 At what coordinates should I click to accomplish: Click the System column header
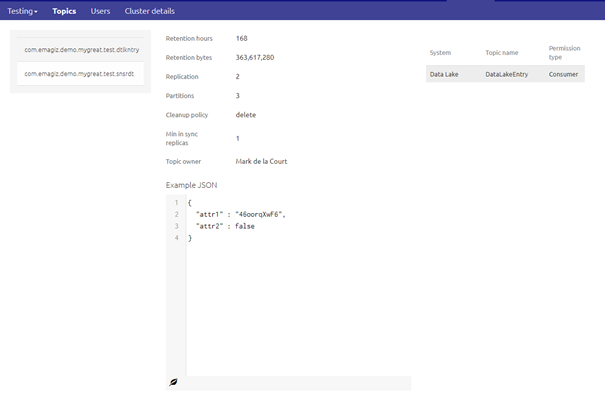point(440,52)
